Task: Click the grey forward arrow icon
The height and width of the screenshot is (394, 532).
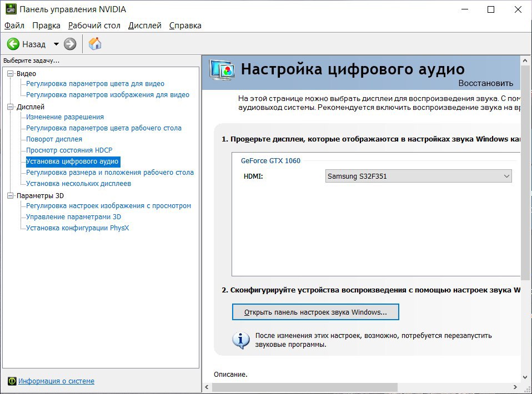Action: point(70,44)
